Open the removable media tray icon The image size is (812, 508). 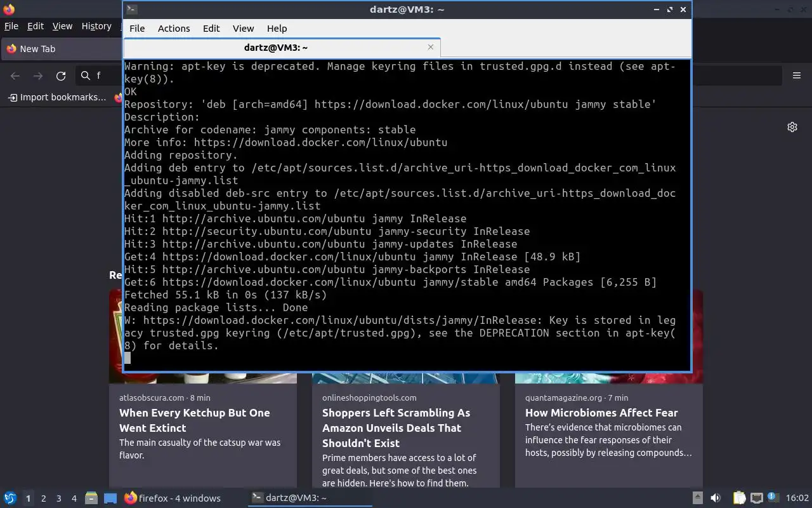click(x=697, y=498)
